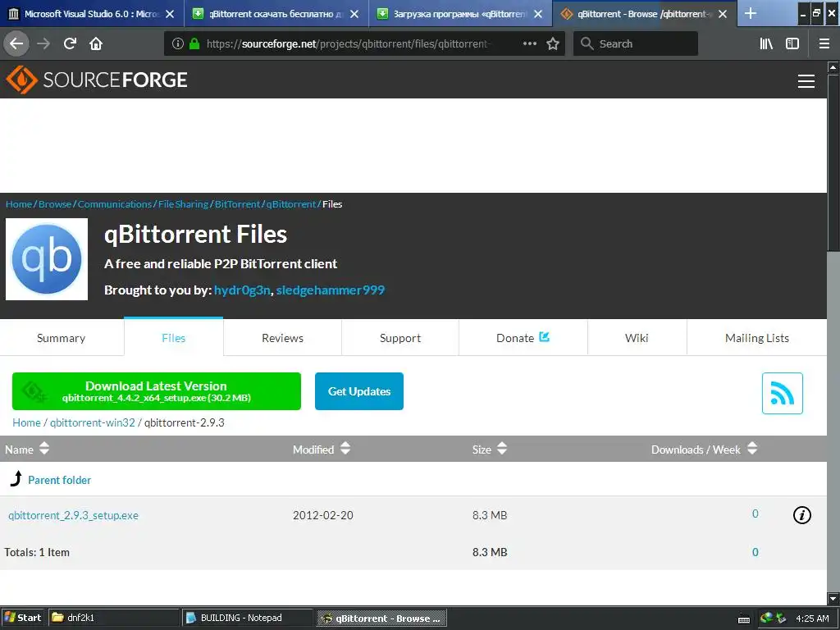Click Communications in the breadcrumb

(115, 204)
